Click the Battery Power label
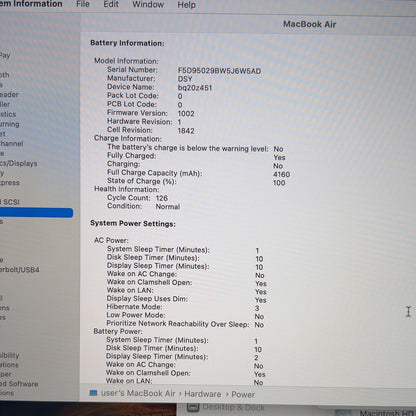 click(118, 331)
